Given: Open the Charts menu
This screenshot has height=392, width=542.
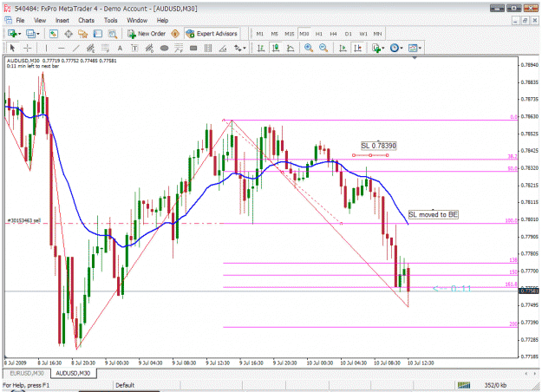Looking at the screenshot, I should point(86,21).
